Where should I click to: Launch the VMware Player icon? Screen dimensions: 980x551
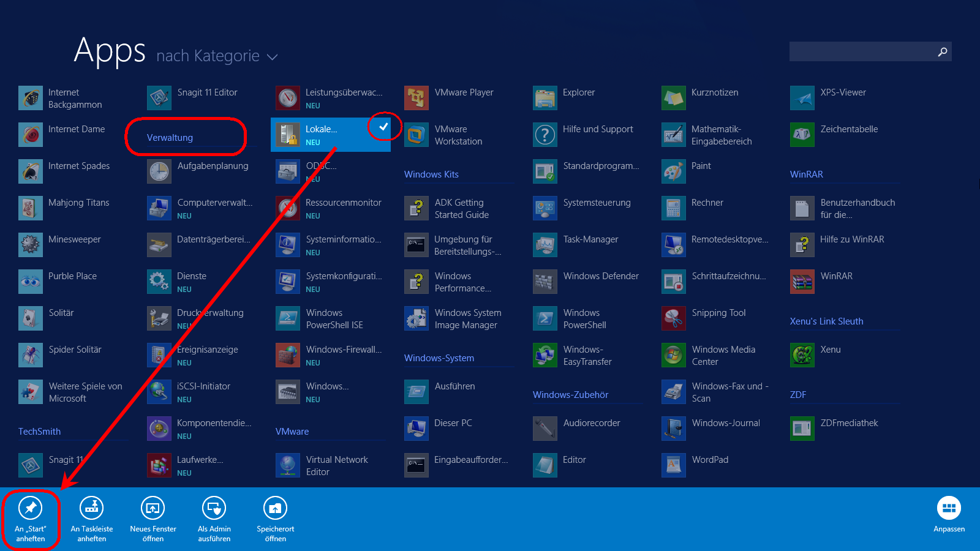[417, 98]
